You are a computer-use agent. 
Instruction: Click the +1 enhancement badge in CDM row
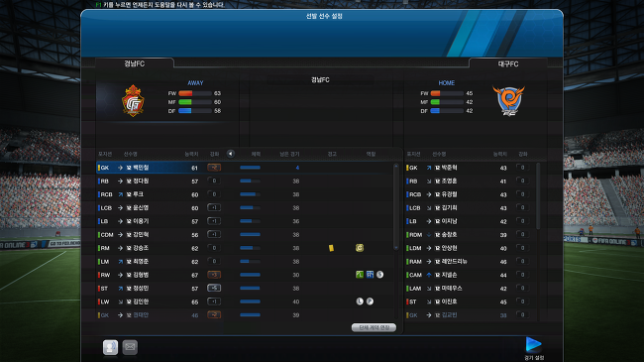tap(214, 234)
